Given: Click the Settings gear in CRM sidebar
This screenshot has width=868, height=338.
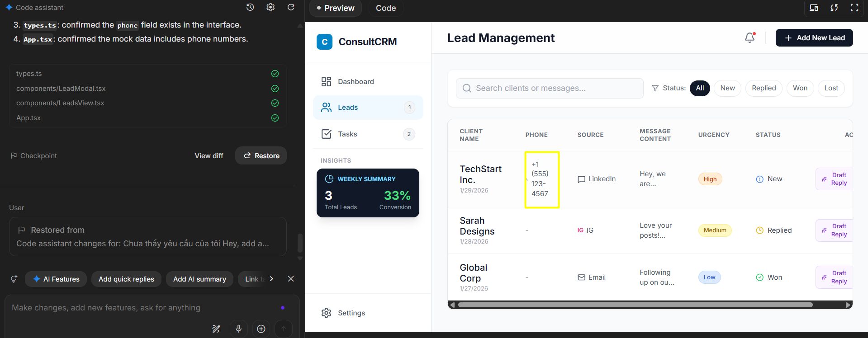Looking at the screenshot, I should [x=326, y=313].
